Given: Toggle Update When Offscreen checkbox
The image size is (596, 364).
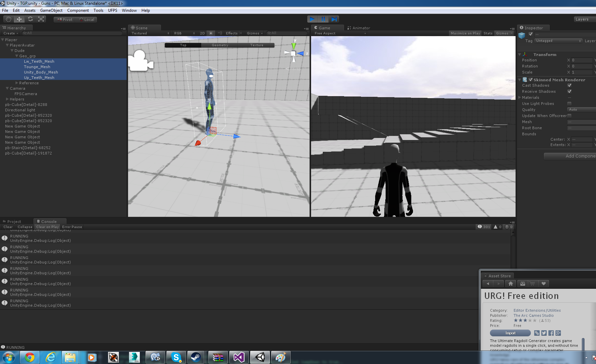Looking at the screenshot, I should click(x=569, y=116).
